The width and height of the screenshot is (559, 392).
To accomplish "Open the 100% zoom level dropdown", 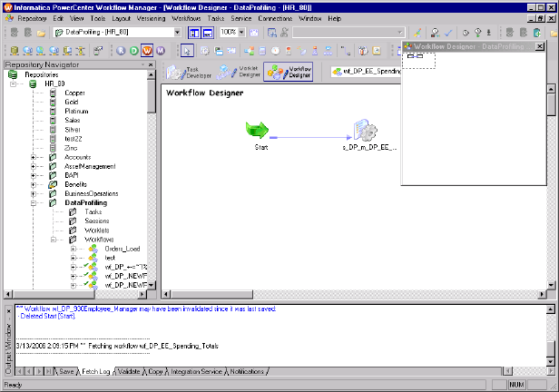I will pos(241,33).
